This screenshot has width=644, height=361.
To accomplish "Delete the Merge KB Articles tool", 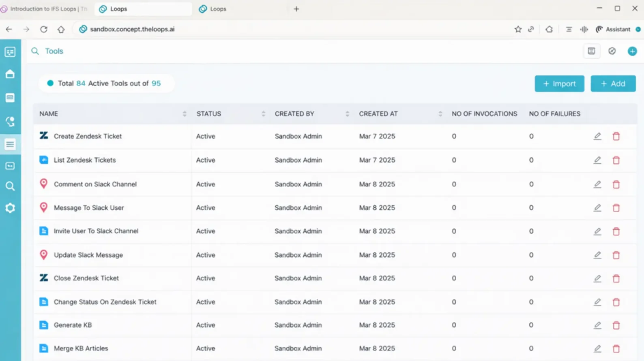I will [x=616, y=349].
